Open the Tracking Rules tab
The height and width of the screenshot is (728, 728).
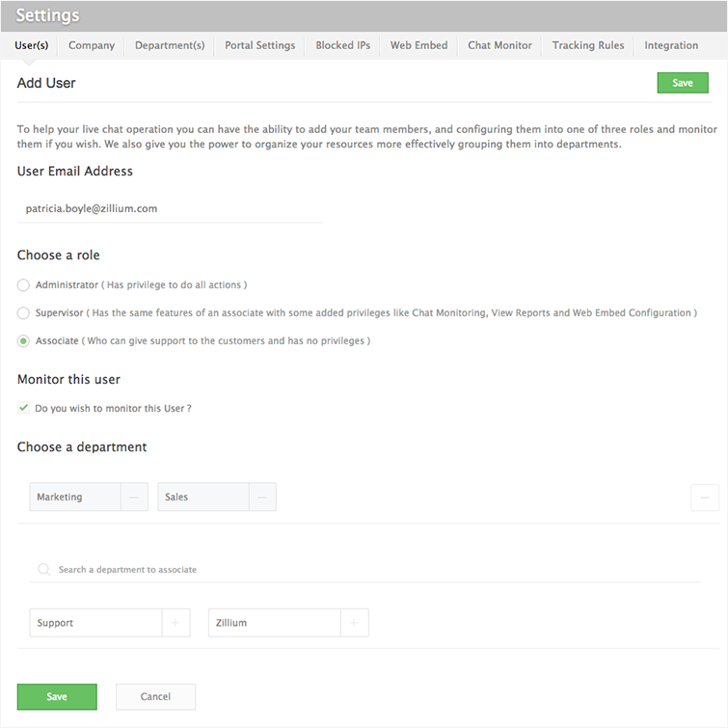588,45
